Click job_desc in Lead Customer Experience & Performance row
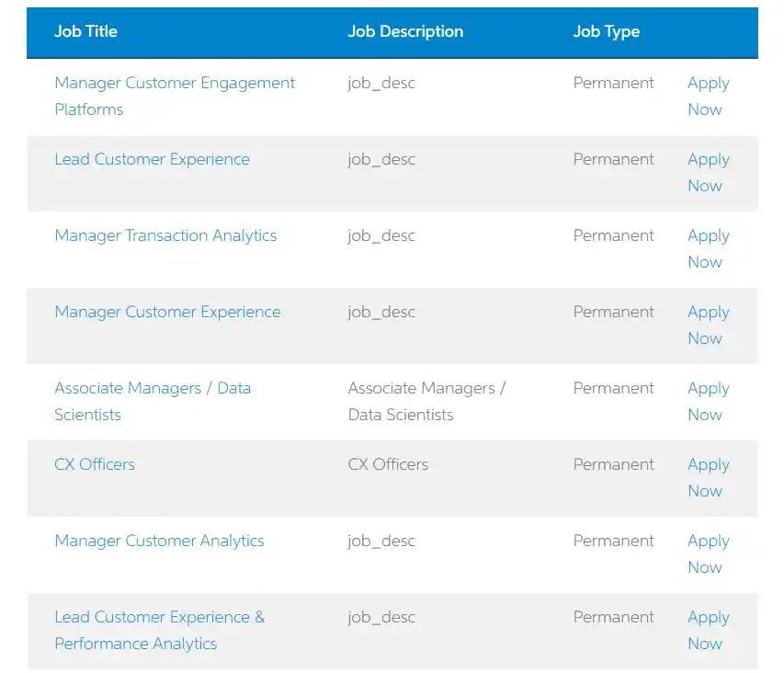This screenshot has width=784, height=673. (381, 618)
